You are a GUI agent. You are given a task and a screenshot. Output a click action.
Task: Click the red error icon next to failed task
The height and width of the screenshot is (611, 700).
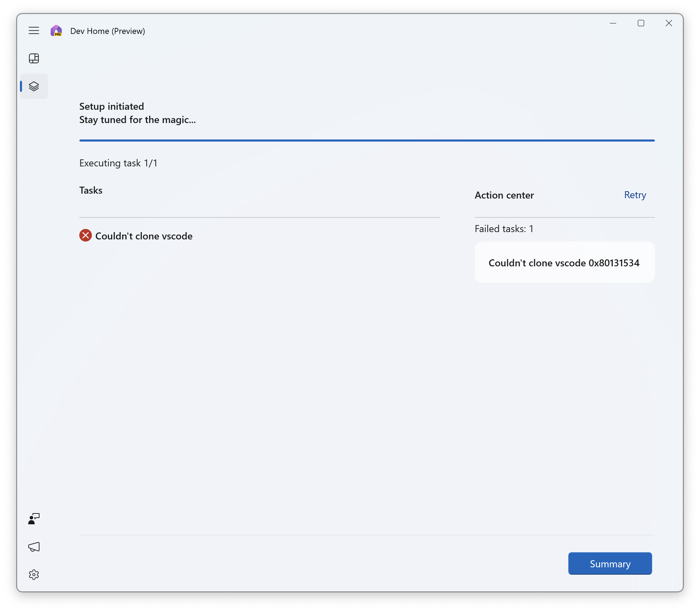click(86, 236)
